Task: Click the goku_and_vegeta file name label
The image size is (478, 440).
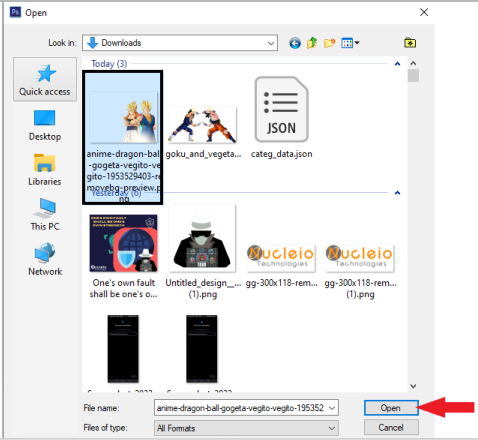Action: click(203, 154)
